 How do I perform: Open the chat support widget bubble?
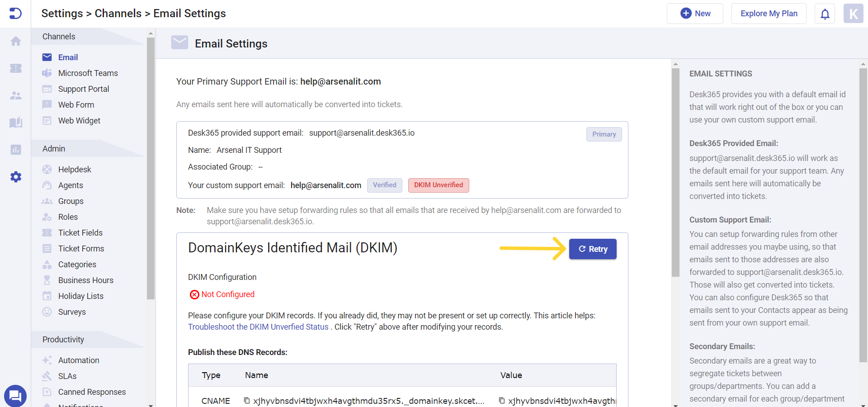coord(15,396)
